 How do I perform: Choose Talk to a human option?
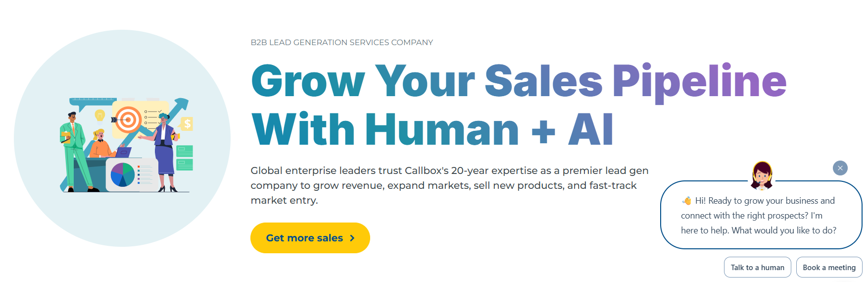click(757, 268)
